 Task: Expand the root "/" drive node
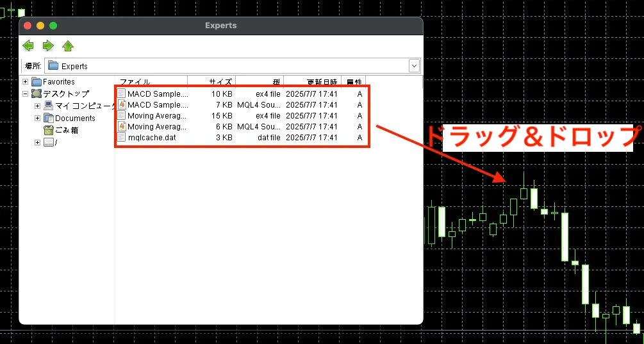[37, 142]
